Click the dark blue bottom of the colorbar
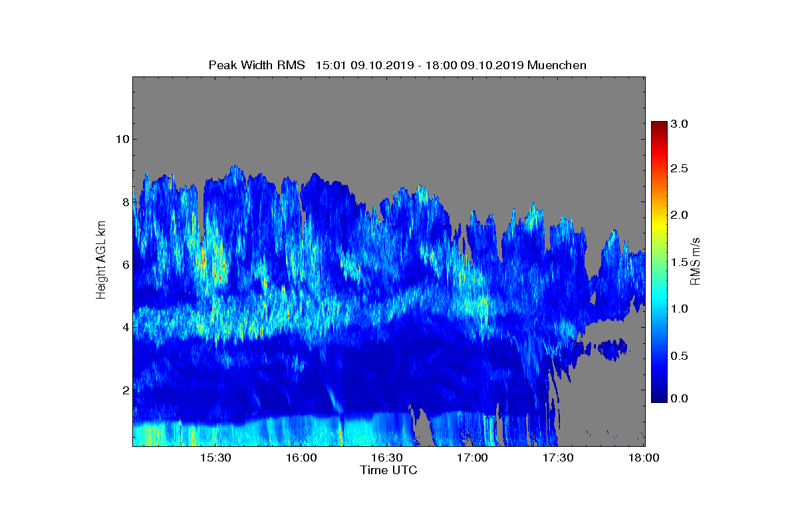Image resolution: width=798 pixels, height=532 pixels. point(659,398)
